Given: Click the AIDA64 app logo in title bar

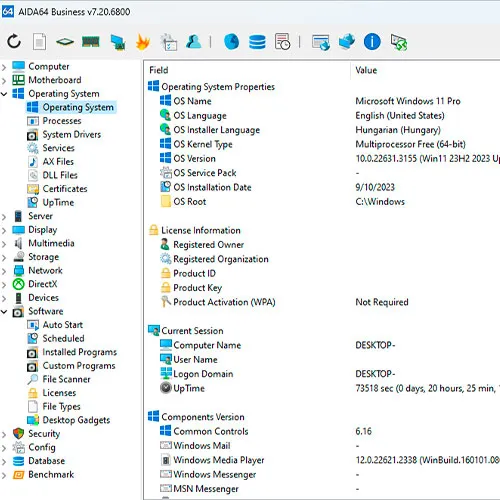Looking at the screenshot, I should pos(7,12).
